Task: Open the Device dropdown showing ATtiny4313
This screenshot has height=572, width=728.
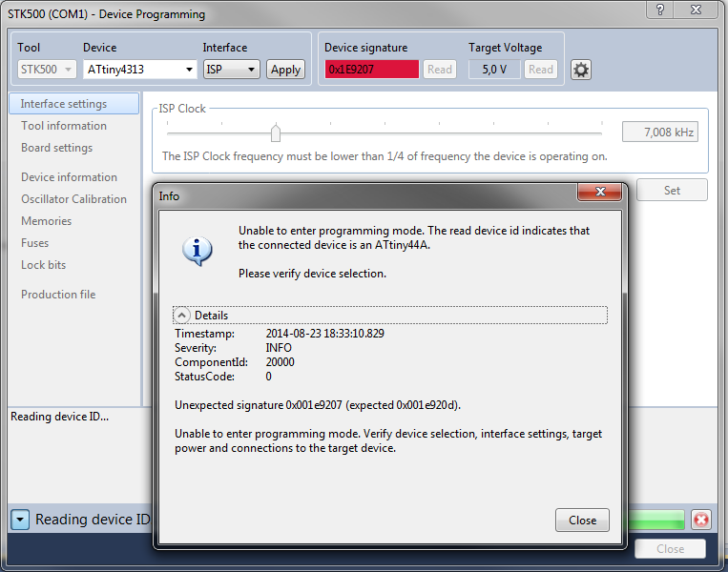Action: pos(139,70)
